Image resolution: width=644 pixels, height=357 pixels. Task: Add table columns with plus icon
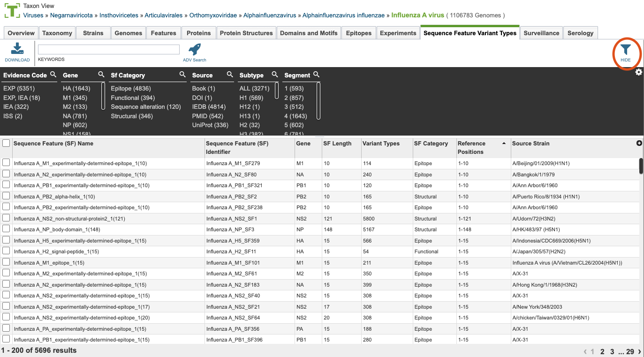click(639, 143)
